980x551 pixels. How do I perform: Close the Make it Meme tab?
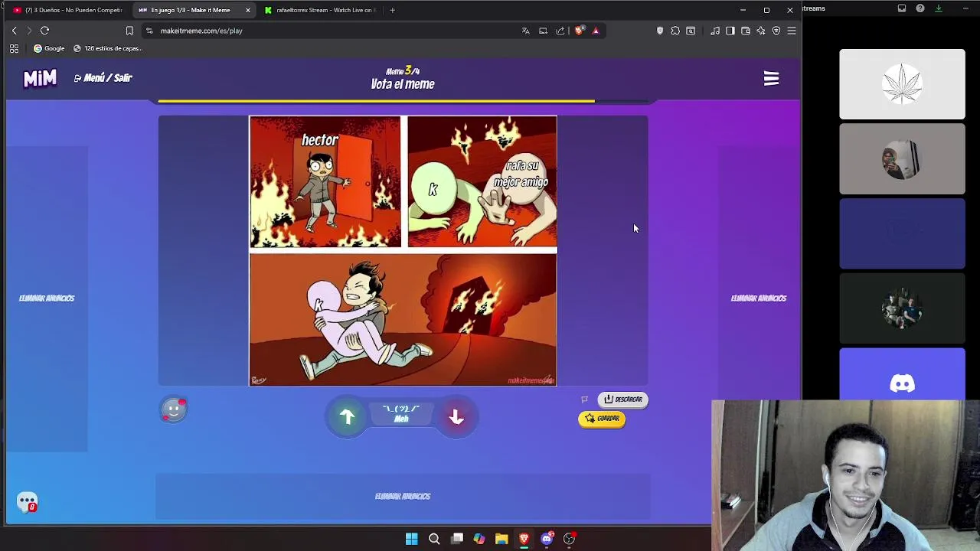coord(248,10)
